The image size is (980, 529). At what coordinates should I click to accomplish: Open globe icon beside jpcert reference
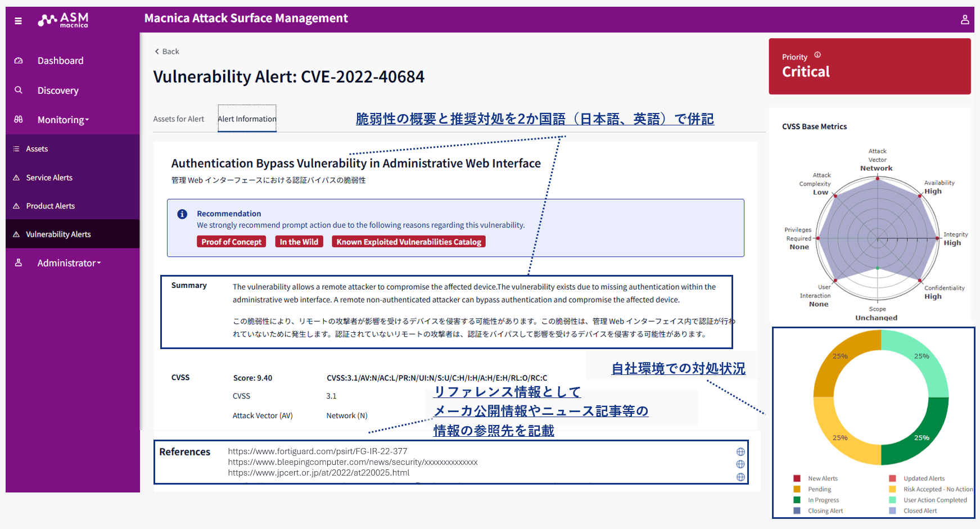pos(740,477)
